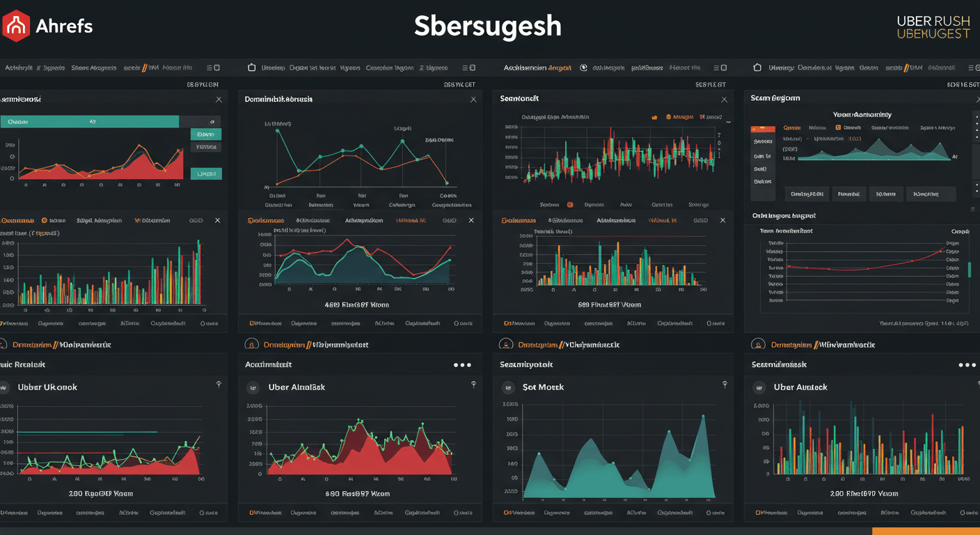Click circle icon before orange breadcrumb above Sot Morck panel
Viewport: 980px width, 535px height.
(505, 344)
